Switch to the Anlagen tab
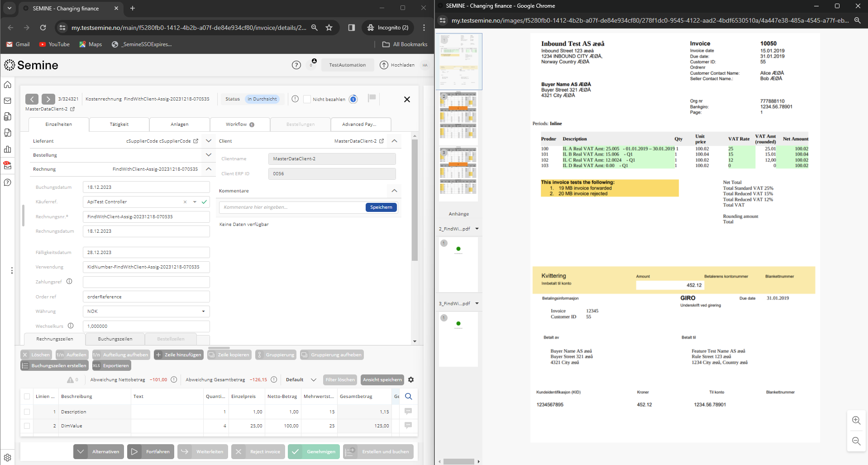 [179, 124]
